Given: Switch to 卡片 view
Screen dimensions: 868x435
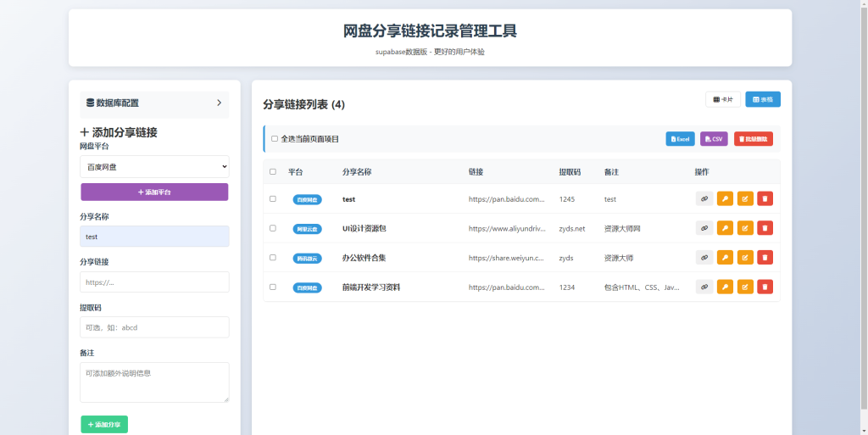Looking at the screenshot, I should (723, 99).
